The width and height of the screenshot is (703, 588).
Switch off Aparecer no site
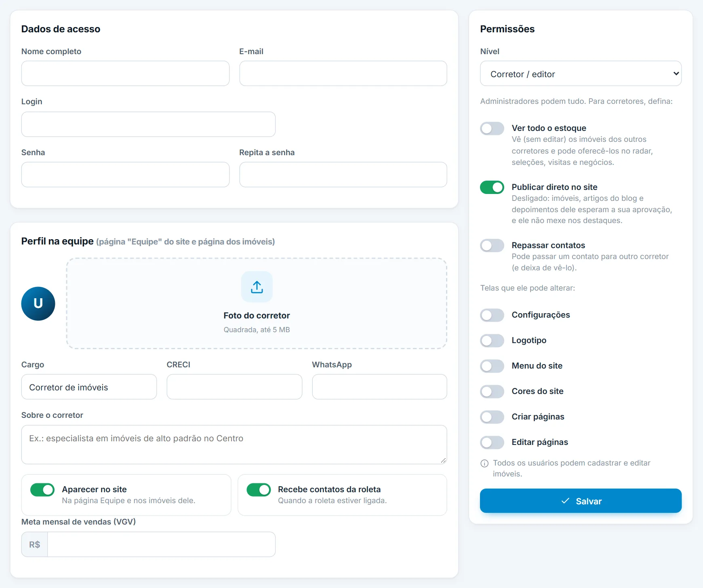pos(42,490)
